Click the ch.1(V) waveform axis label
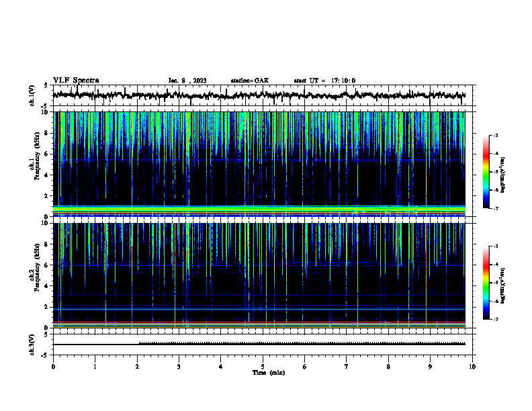 [32, 95]
